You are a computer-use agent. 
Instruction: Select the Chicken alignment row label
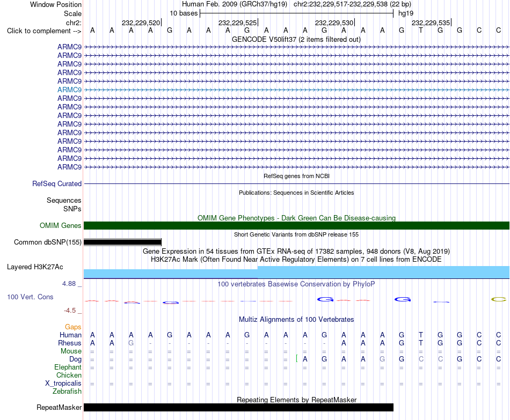pos(69,375)
